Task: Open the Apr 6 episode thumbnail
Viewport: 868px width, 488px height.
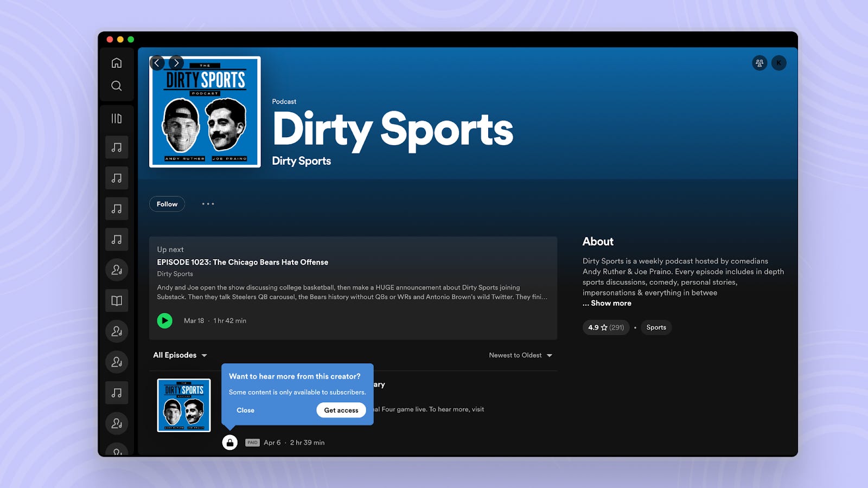Action: click(x=184, y=405)
